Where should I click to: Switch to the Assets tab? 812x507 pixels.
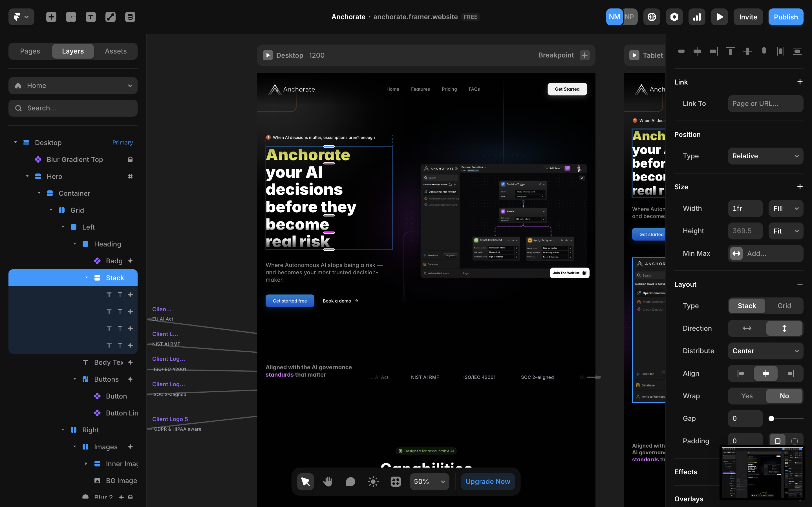(116, 51)
